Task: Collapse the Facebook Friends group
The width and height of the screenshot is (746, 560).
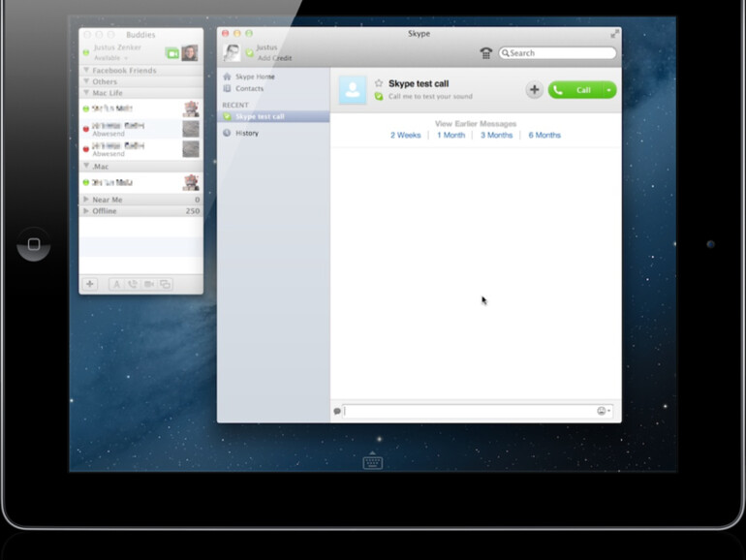Action: [86, 71]
